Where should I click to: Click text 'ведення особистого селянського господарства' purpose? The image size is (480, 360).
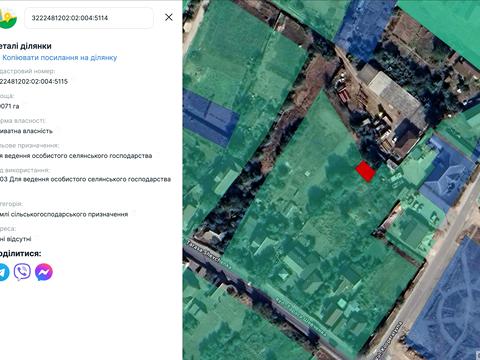coord(79,156)
